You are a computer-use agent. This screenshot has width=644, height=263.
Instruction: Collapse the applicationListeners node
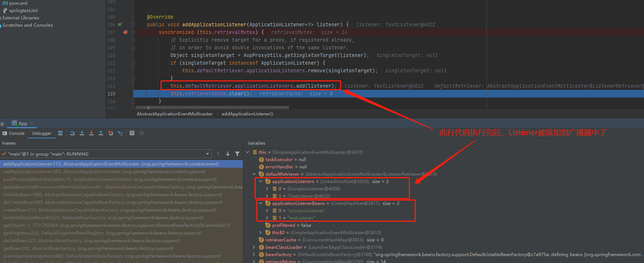click(x=261, y=182)
